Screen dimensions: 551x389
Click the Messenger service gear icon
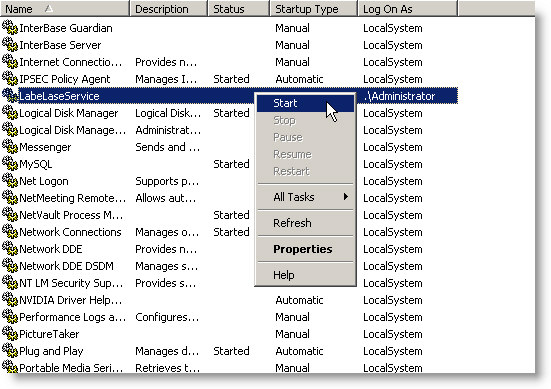[x=10, y=147]
